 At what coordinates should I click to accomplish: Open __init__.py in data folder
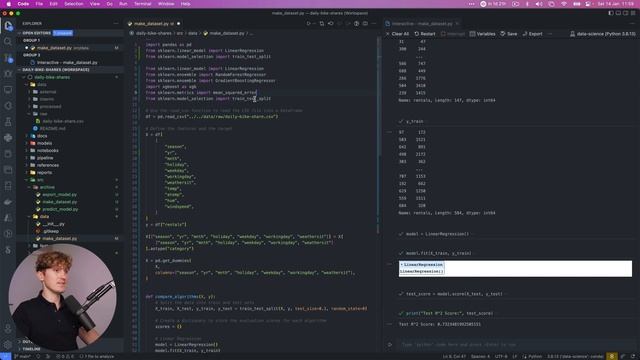(x=53, y=224)
